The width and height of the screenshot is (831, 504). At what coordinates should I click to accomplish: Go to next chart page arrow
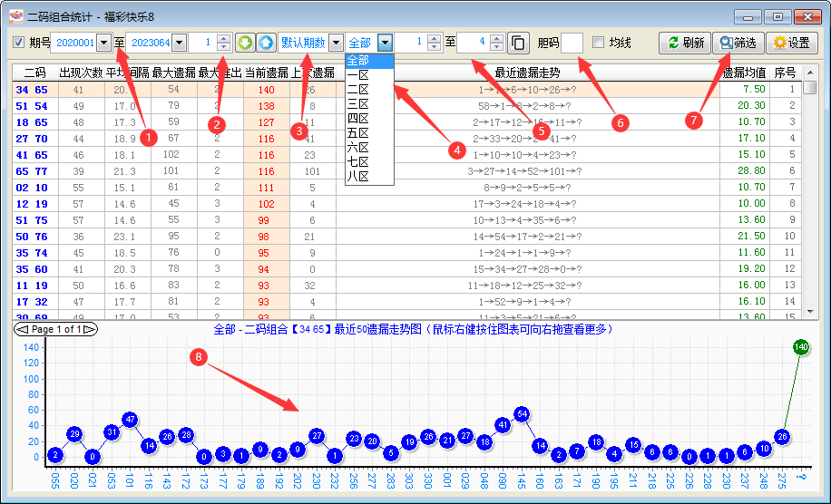coord(90,329)
